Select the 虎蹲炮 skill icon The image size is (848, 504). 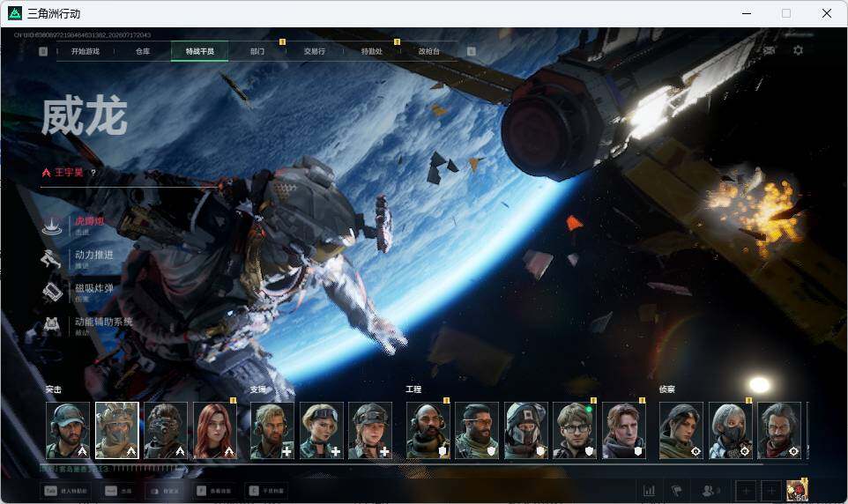point(52,225)
